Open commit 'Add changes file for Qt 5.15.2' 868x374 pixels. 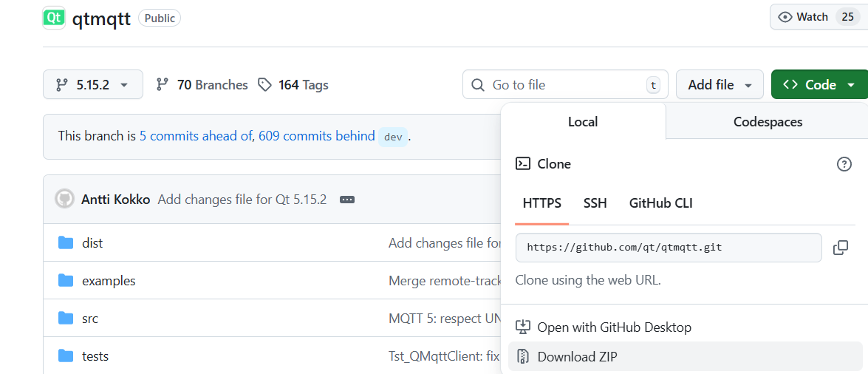click(242, 200)
